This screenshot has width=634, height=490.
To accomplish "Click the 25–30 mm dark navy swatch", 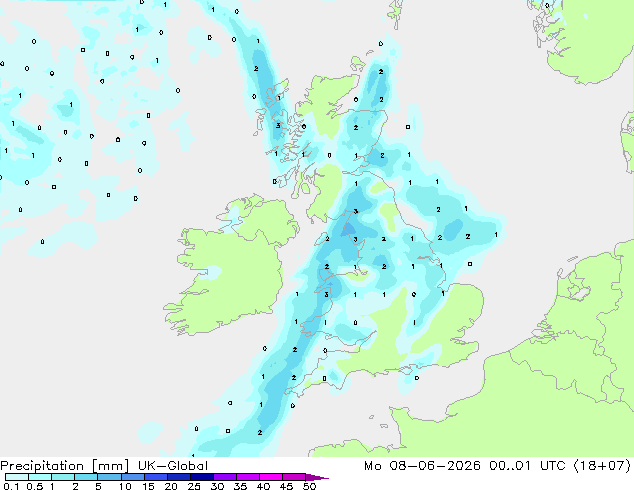I will [x=201, y=477].
